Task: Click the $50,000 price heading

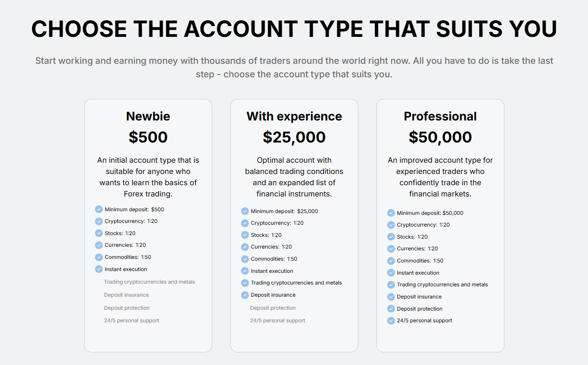Action: (x=440, y=137)
